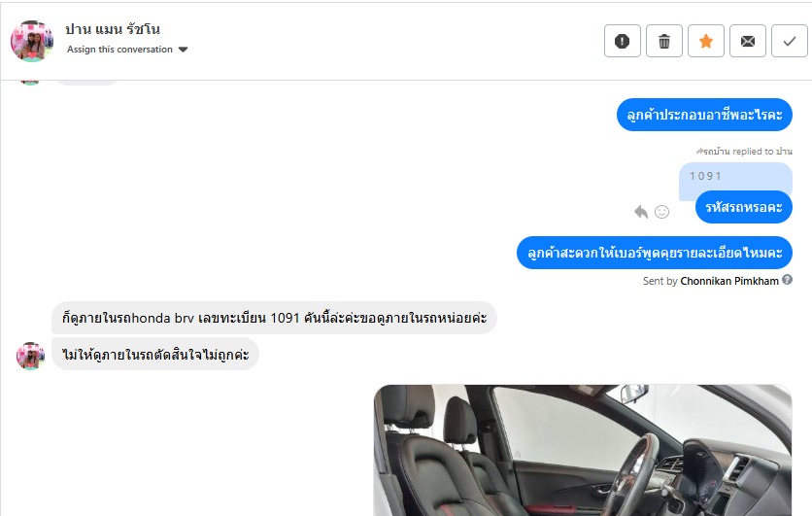Open customer profile picture in header
812x516 pixels.
coord(32,41)
